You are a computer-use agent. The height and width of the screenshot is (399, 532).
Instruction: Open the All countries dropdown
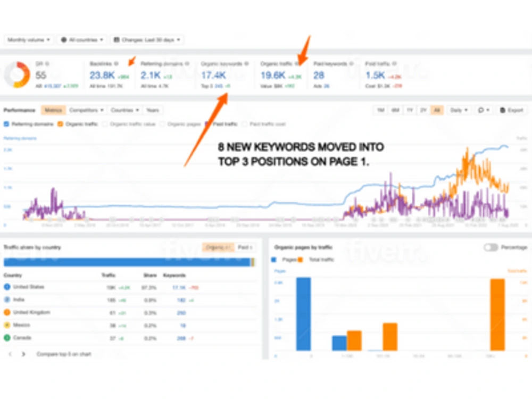click(x=82, y=40)
